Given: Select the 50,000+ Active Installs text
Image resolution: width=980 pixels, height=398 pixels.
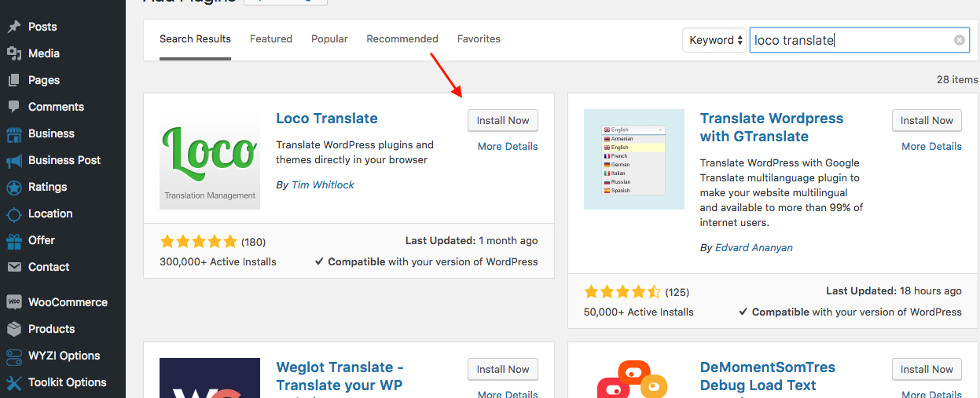Looking at the screenshot, I should (639, 312).
